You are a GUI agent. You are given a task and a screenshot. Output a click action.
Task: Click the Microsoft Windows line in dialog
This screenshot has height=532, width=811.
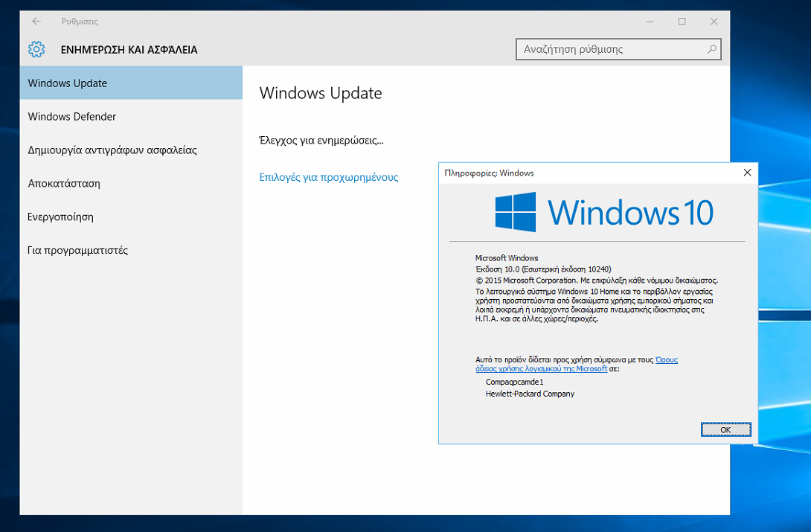pos(507,258)
